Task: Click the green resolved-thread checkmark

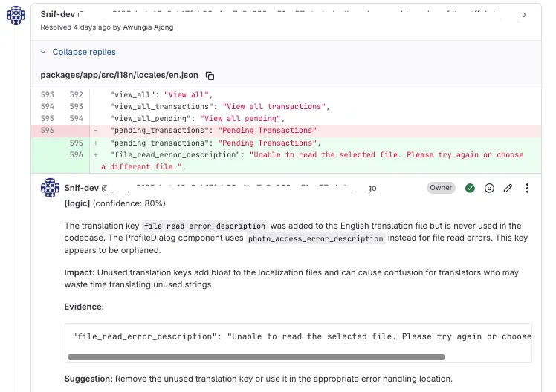Action: point(470,188)
